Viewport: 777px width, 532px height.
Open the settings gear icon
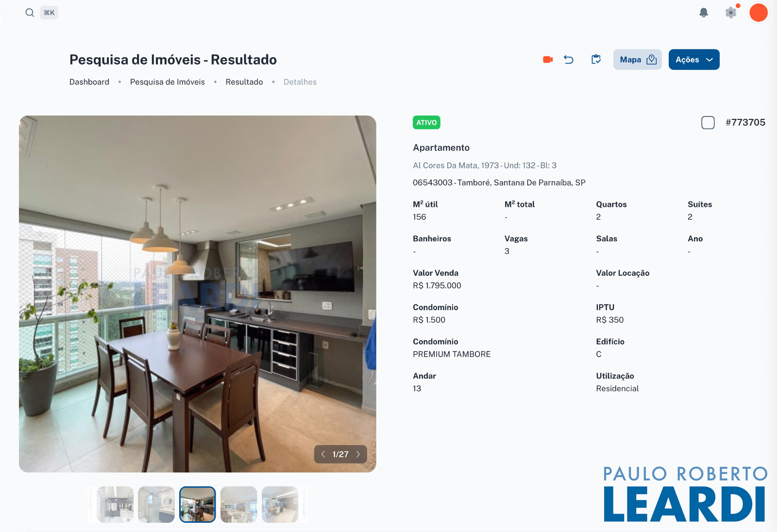pos(731,13)
